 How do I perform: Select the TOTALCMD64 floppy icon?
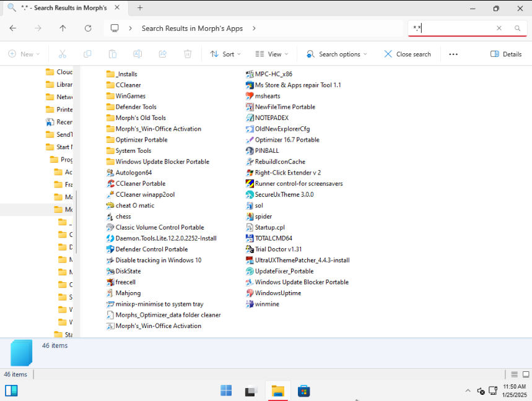pos(250,238)
